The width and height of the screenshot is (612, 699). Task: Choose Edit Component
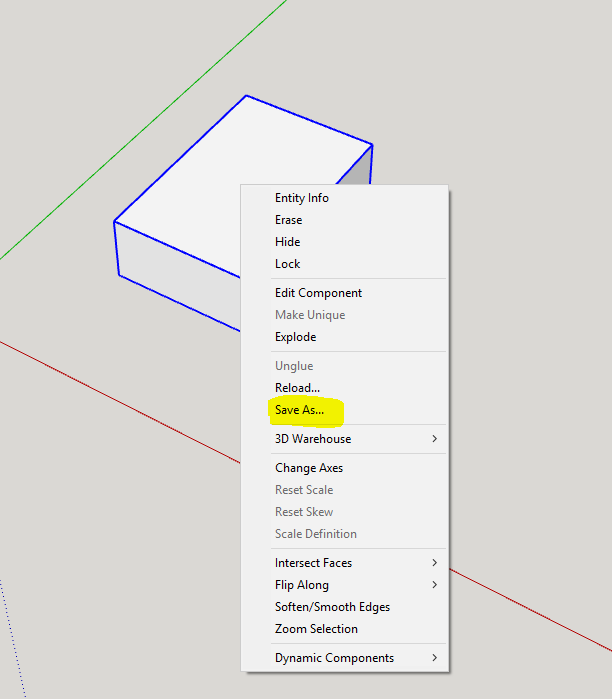345,293
